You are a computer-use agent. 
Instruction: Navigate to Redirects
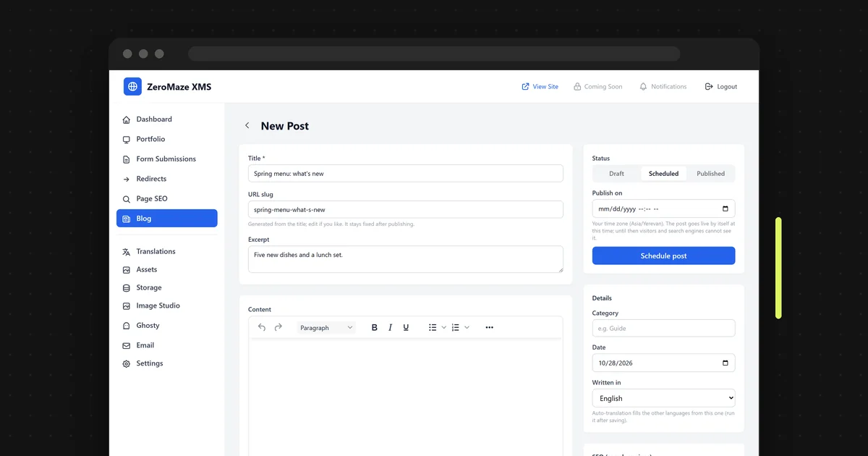click(x=167, y=179)
